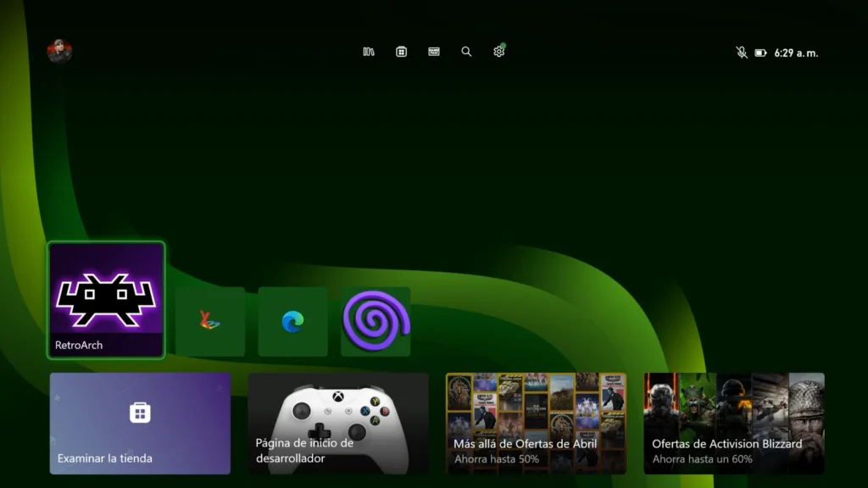Launch the RetroArch tile
868x488 pixels.
click(106, 301)
